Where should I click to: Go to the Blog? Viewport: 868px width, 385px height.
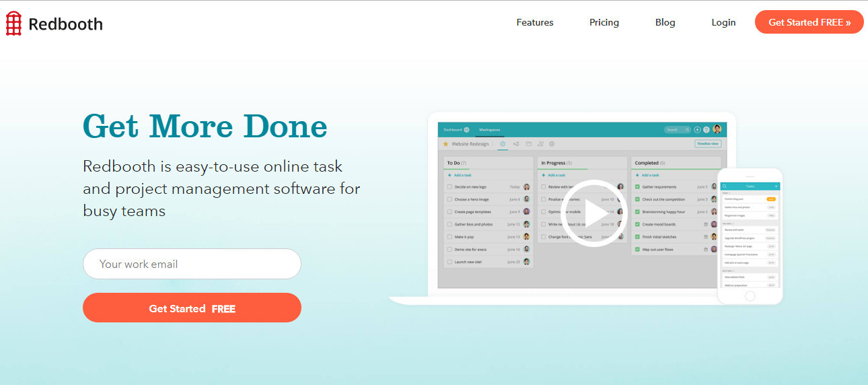pos(665,22)
